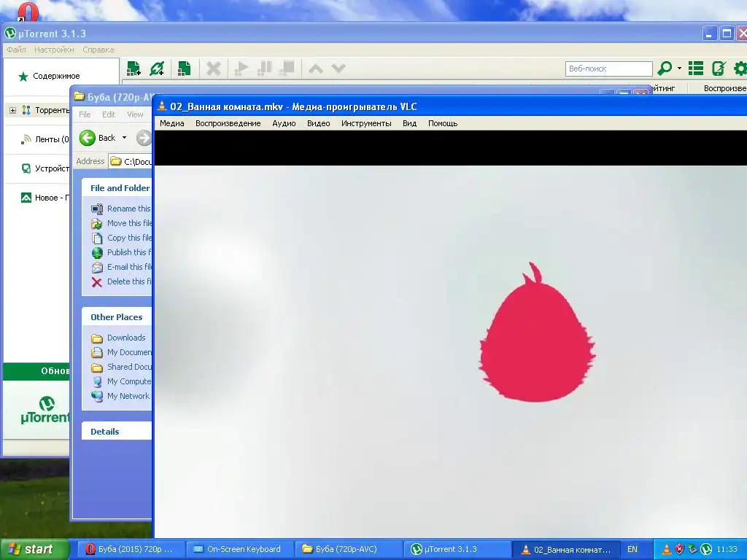Click the green Обновить banner in µTorrent
This screenshot has width=747, height=560.
pyautogui.click(x=36, y=371)
